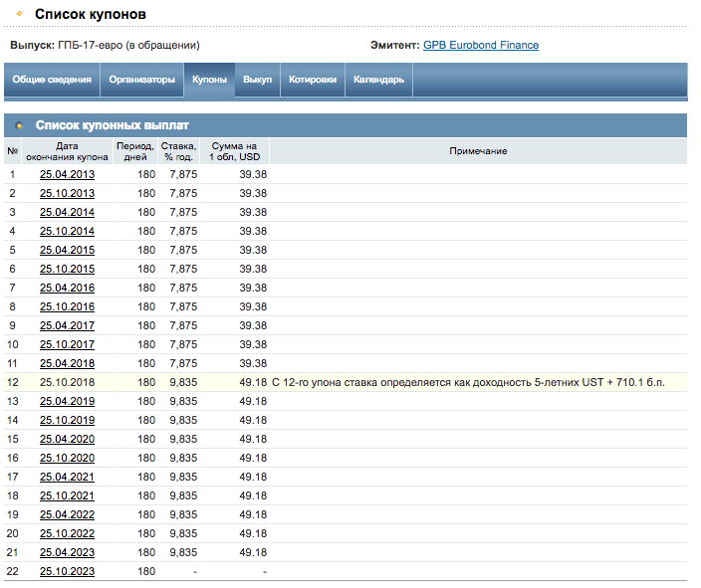This screenshot has height=588, width=701.
Task: Open coupon date 25.04.2021
Action: 67,478
